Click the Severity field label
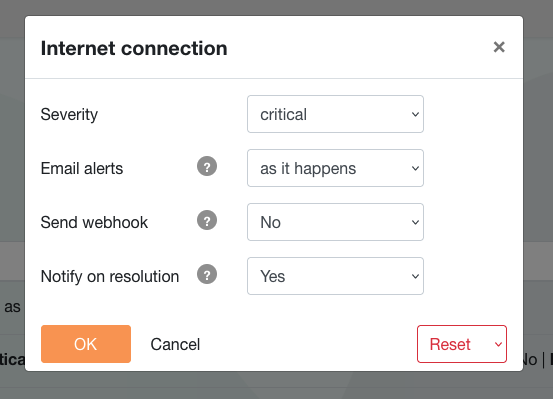 pyautogui.click(x=69, y=115)
